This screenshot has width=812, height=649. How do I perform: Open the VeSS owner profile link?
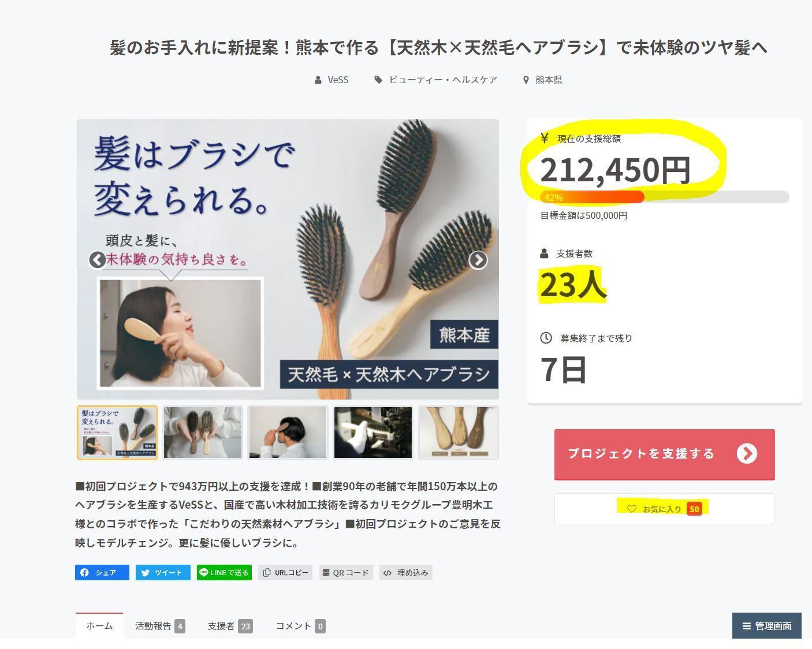(337, 80)
